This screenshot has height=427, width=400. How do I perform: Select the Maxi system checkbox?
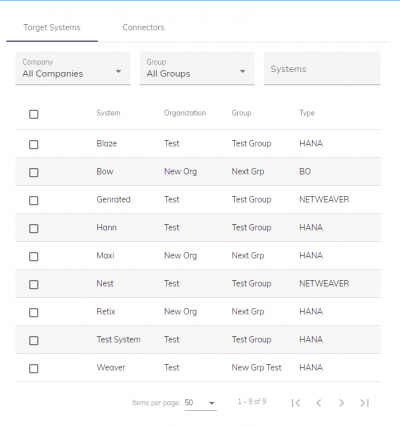34,256
